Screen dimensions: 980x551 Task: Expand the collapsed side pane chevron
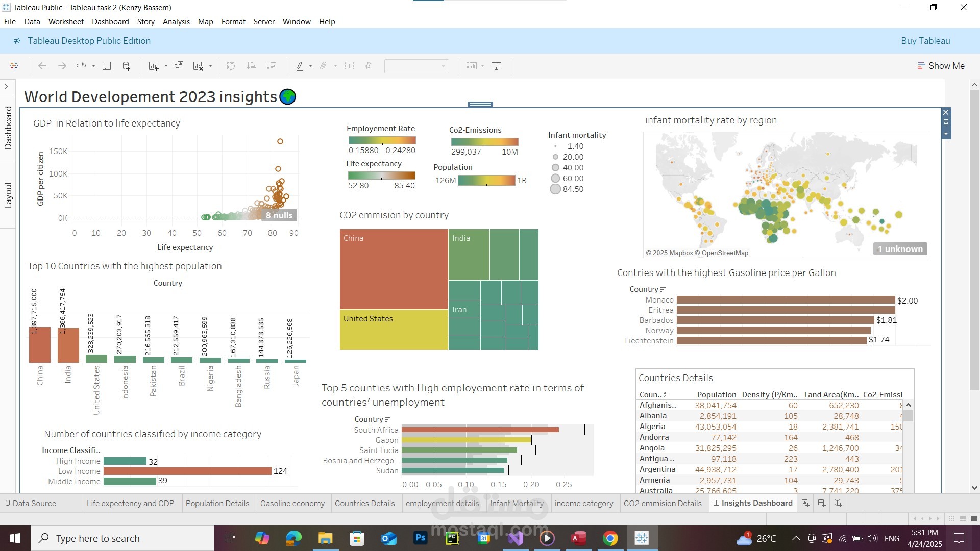pos(6,87)
